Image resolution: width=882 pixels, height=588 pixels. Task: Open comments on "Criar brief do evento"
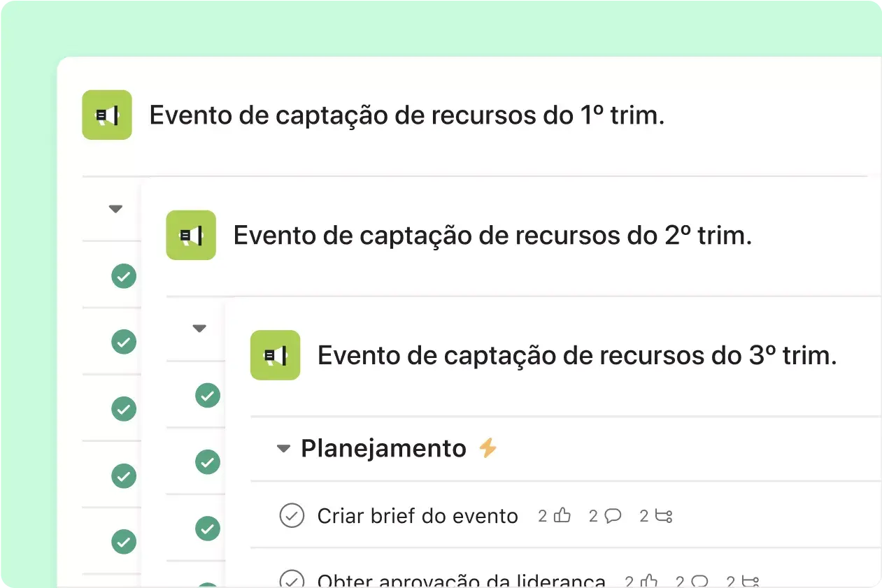pyautogui.click(x=613, y=516)
